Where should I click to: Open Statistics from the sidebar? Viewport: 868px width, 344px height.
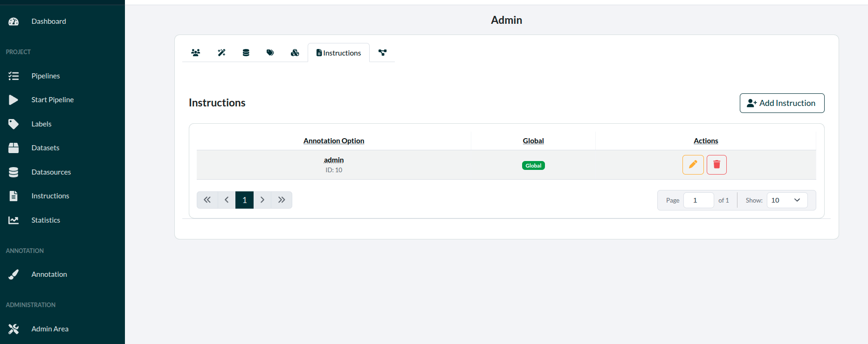pos(46,220)
